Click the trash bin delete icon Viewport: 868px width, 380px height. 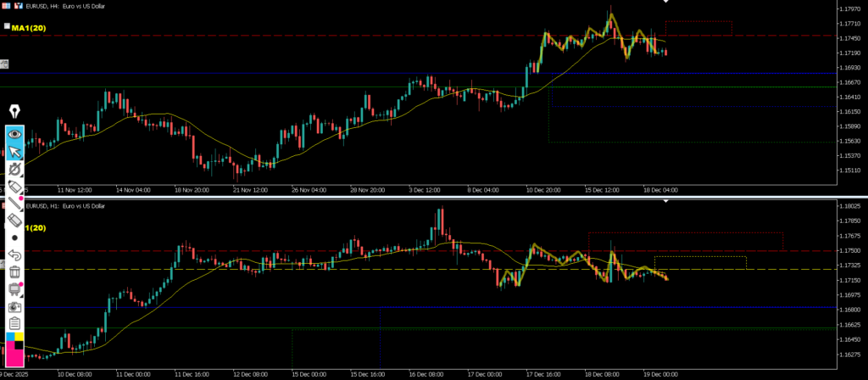click(x=14, y=271)
